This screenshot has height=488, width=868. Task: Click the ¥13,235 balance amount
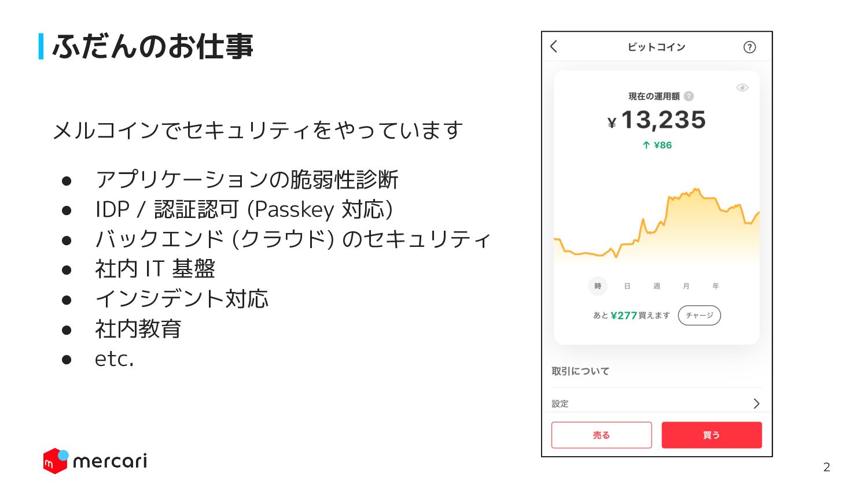pyautogui.click(x=657, y=120)
